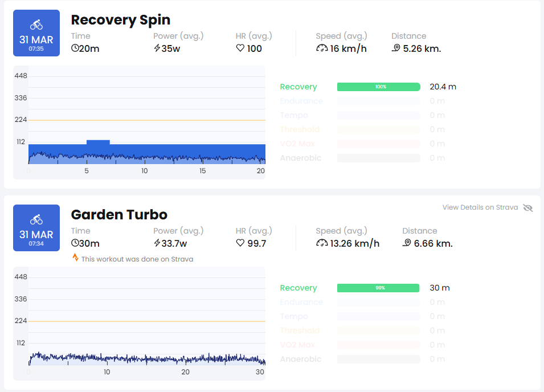Click the 99% Recovery zone bar in Garden Turbo

(x=378, y=288)
